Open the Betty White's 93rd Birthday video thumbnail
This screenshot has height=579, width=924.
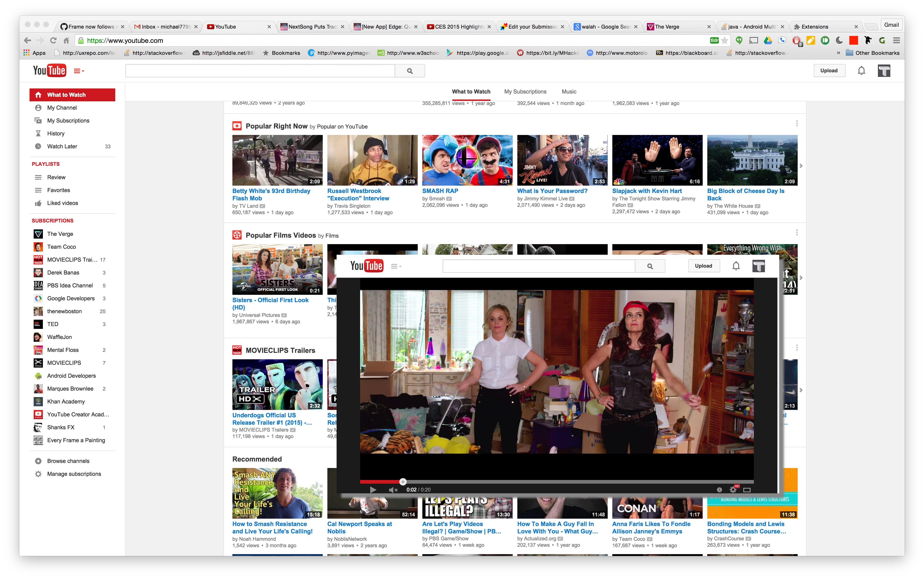(277, 160)
